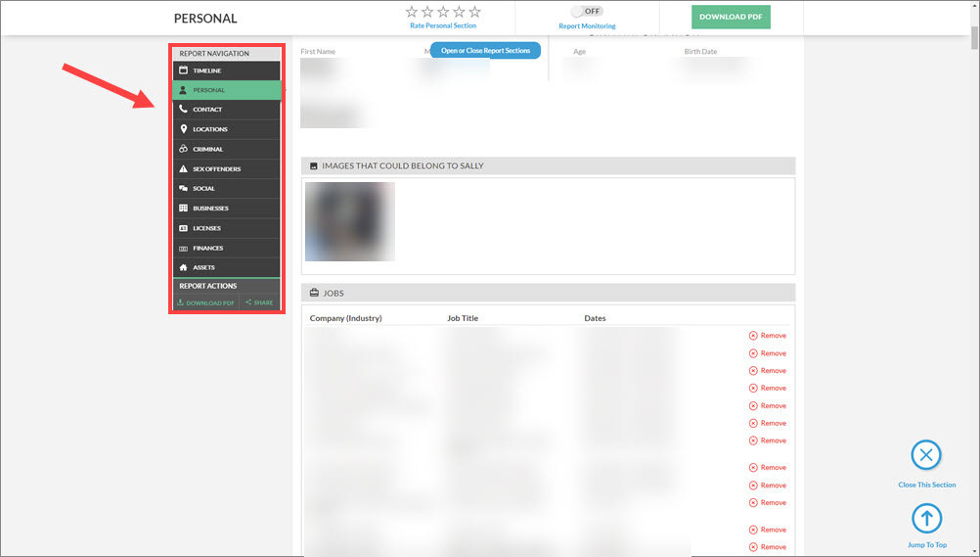Click the Report Monitoring link
The image size is (980, 557).
[x=587, y=26]
